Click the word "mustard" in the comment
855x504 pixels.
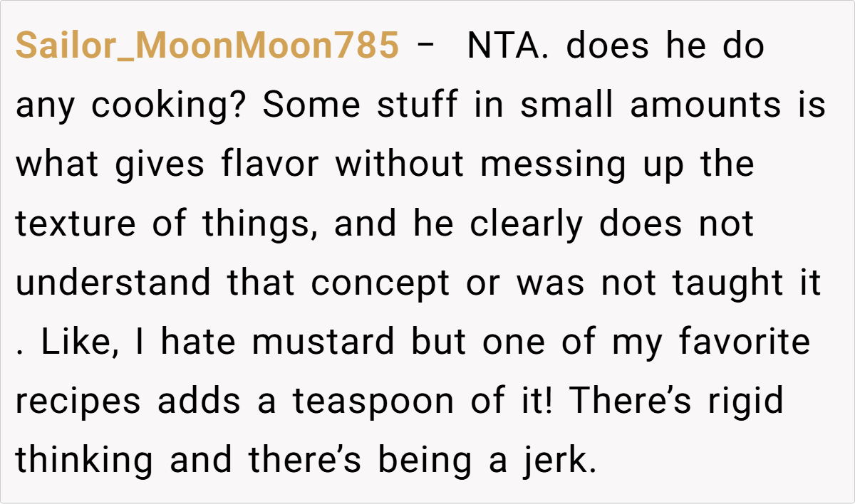coord(323,342)
